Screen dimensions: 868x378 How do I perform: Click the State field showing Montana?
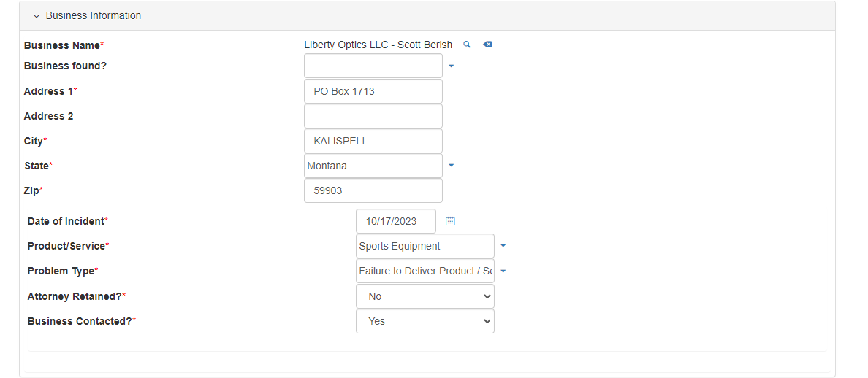point(373,166)
